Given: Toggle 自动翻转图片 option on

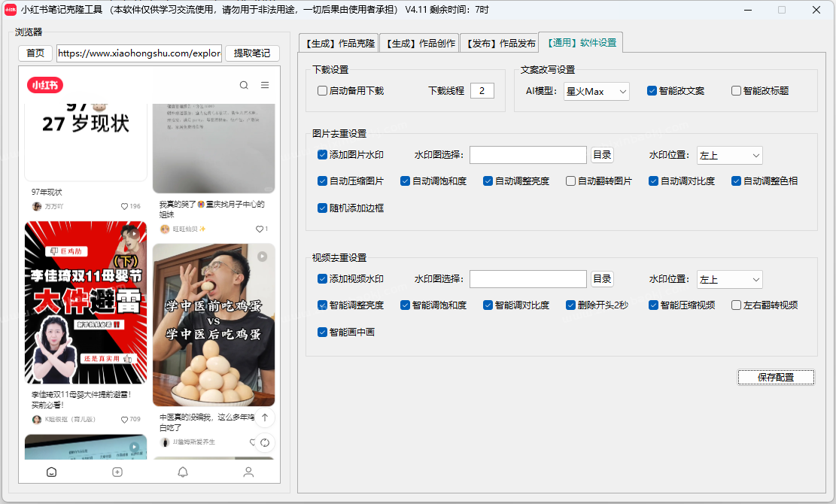Looking at the screenshot, I should click(570, 181).
